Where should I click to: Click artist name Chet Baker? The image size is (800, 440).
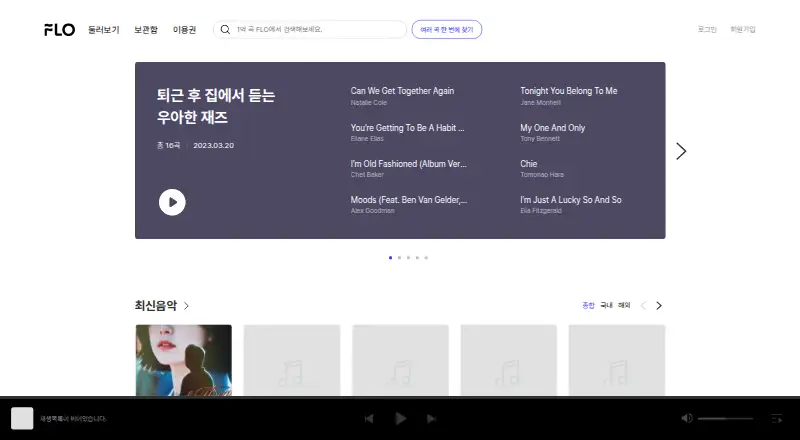367,175
